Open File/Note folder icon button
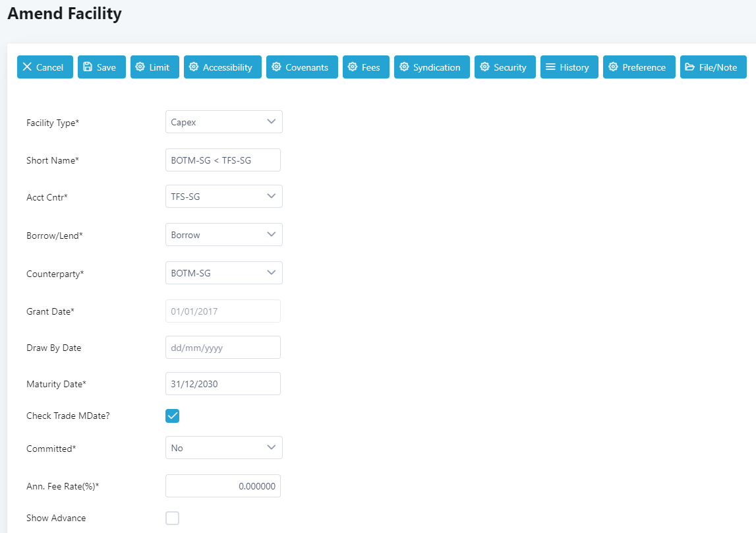This screenshot has height=533, width=756. click(x=690, y=67)
